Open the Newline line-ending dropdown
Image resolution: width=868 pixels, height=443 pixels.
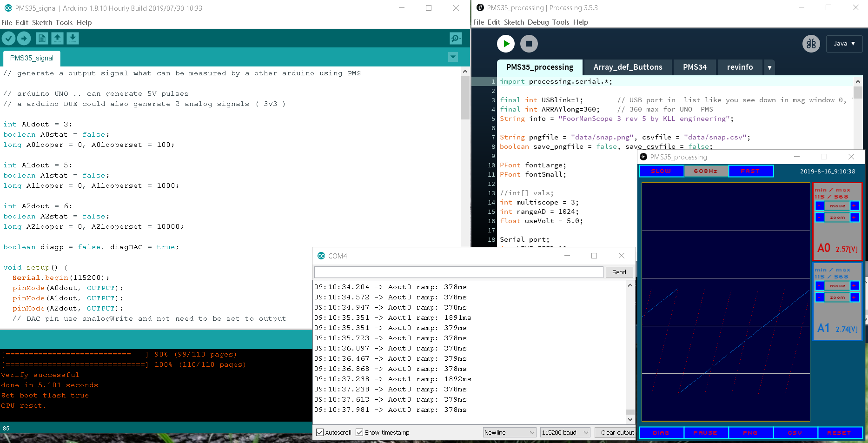[510, 432]
